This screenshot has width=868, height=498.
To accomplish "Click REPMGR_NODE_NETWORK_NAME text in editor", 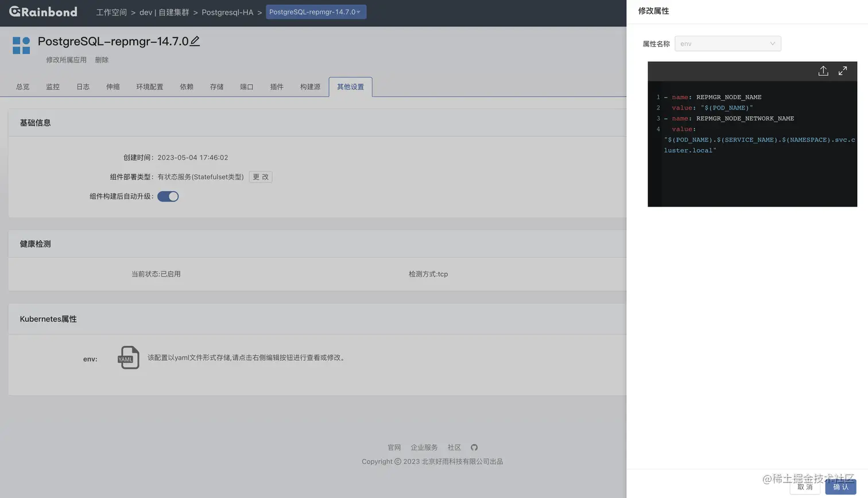I will pyautogui.click(x=745, y=118).
